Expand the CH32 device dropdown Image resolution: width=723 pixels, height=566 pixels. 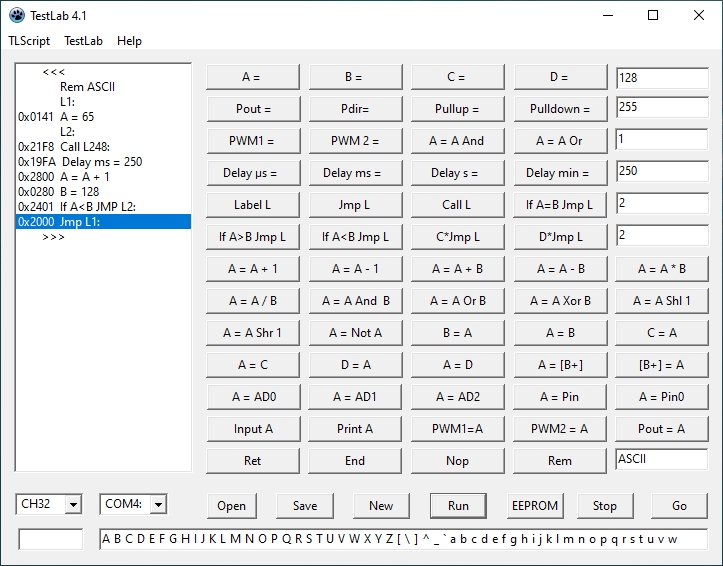coord(72,505)
